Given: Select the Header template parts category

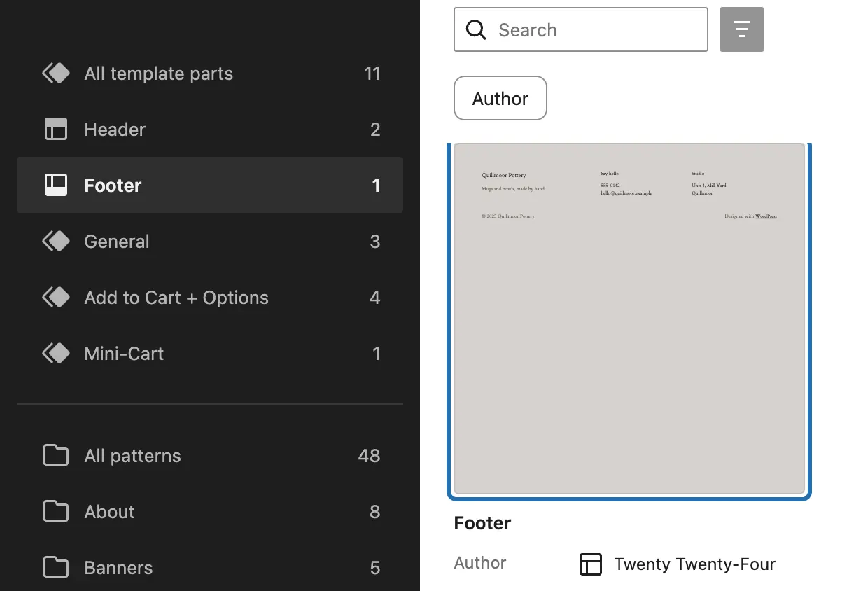Looking at the screenshot, I should point(210,130).
